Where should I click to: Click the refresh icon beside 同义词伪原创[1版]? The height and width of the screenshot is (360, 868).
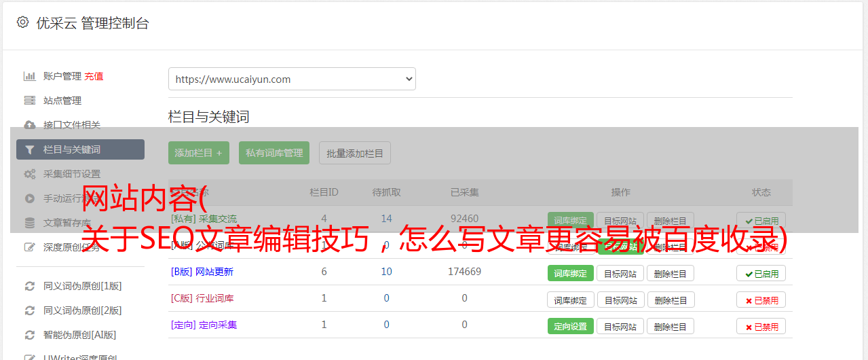point(29,286)
